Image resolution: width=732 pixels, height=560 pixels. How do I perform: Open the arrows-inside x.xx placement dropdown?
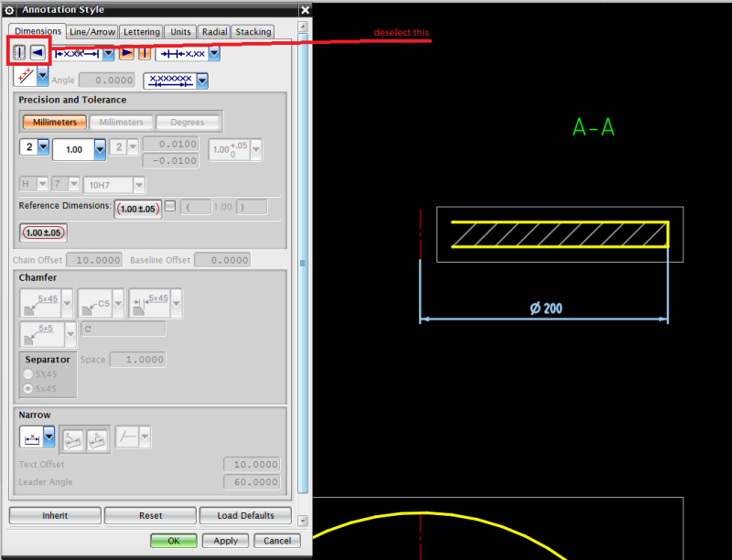tap(214, 54)
